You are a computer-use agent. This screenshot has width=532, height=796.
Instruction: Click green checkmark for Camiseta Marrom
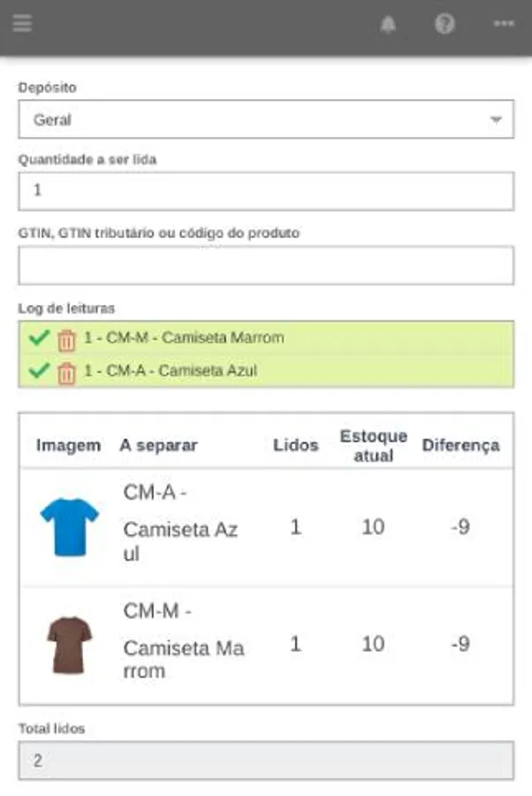tap(38, 338)
